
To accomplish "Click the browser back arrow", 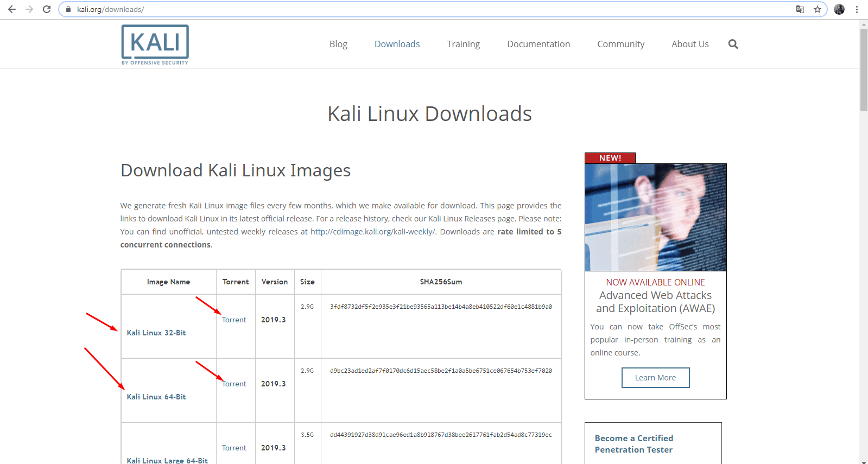I will [12, 9].
